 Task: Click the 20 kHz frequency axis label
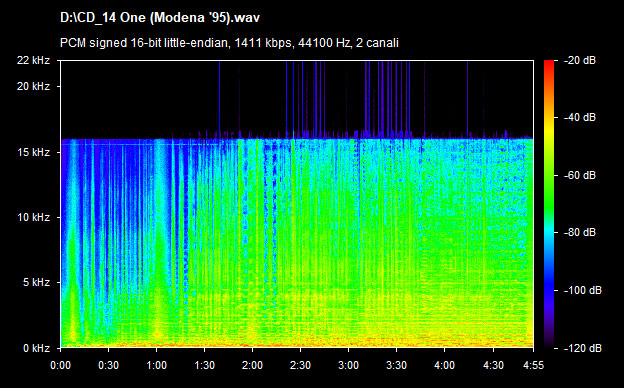33,86
